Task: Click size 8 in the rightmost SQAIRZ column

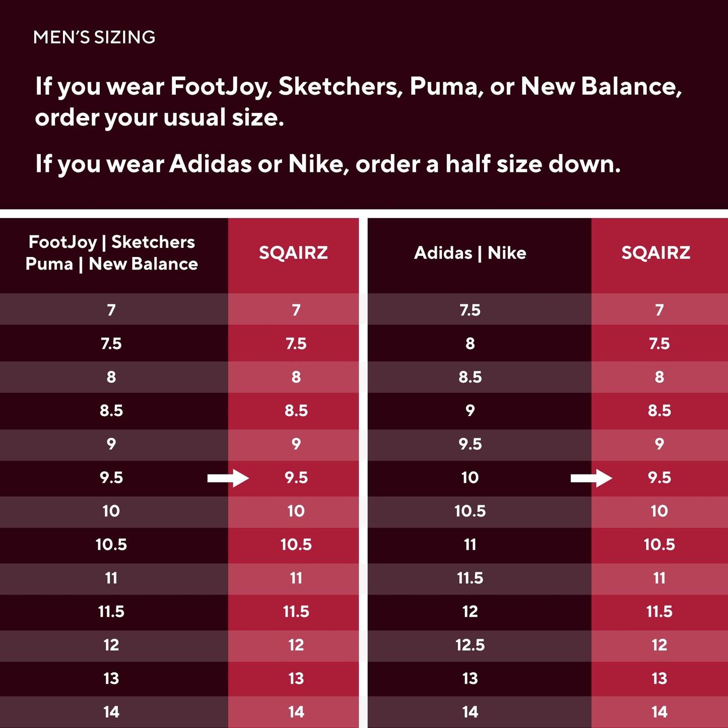Action: pyautogui.click(x=659, y=377)
